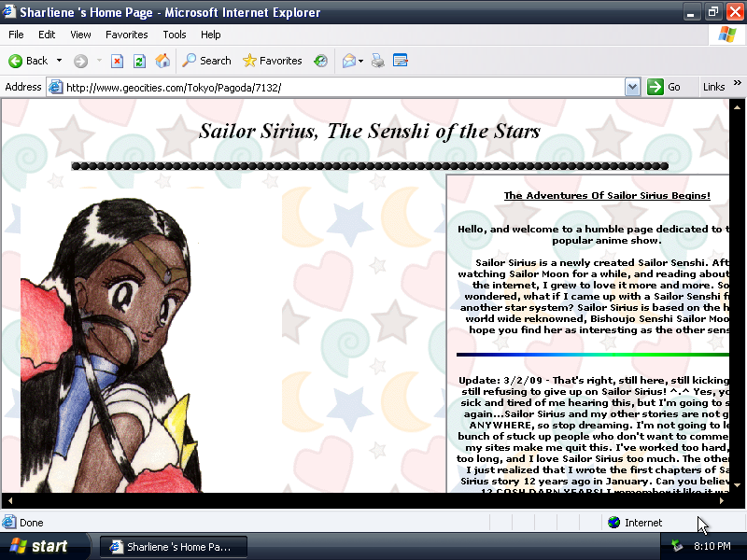
Task: Click the scroll right arrow at page bottom
Action: pyautogui.click(x=722, y=500)
